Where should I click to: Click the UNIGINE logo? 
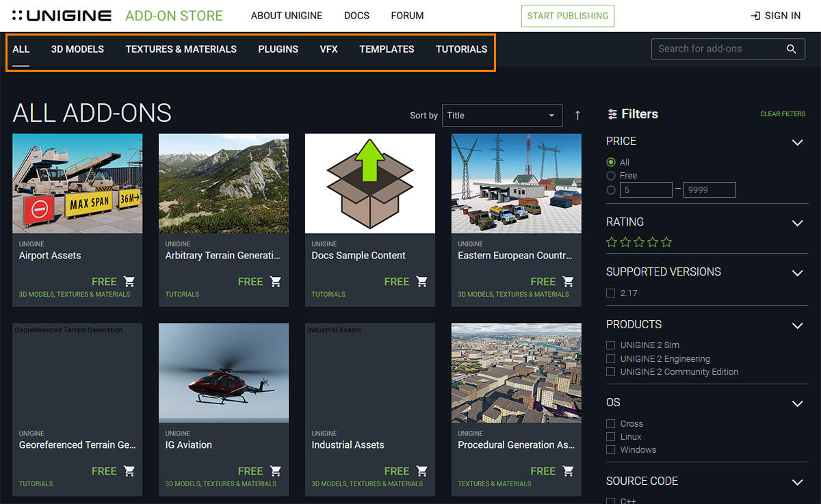(62, 15)
